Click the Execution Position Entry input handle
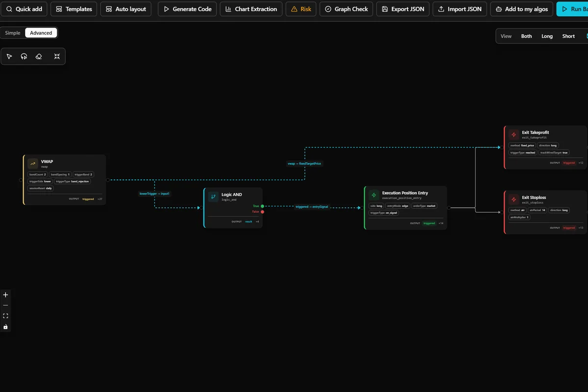This screenshot has height=392, width=588. coord(362,208)
